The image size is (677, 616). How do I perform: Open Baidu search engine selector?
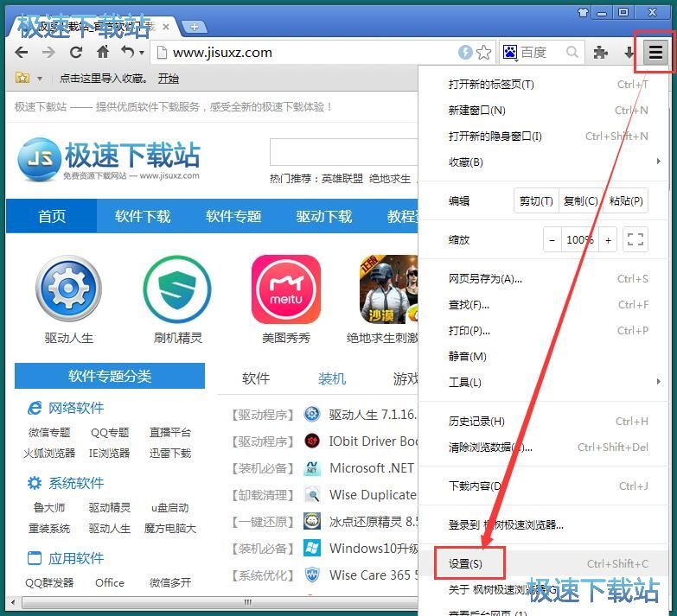[510, 53]
